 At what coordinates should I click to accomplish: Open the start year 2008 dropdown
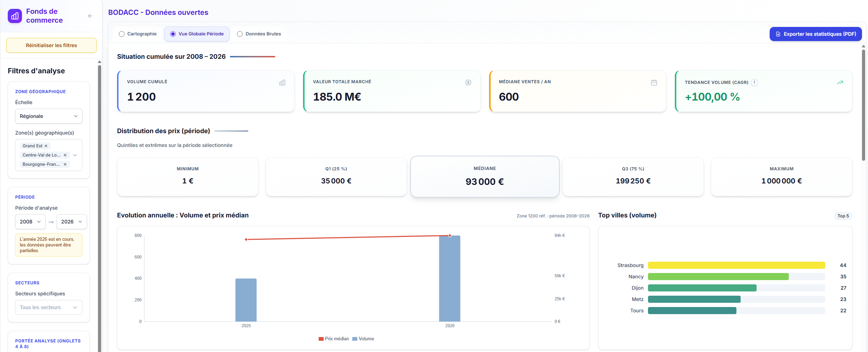30,222
